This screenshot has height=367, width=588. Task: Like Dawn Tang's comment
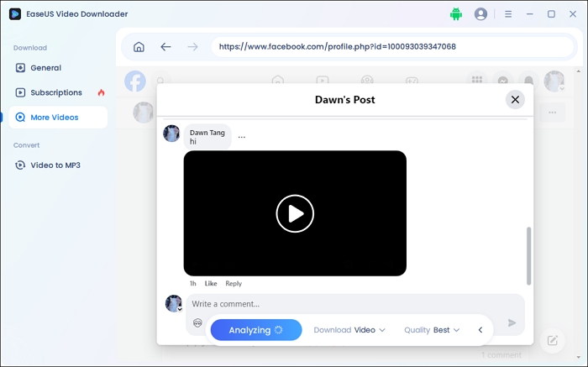click(x=211, y=284)
